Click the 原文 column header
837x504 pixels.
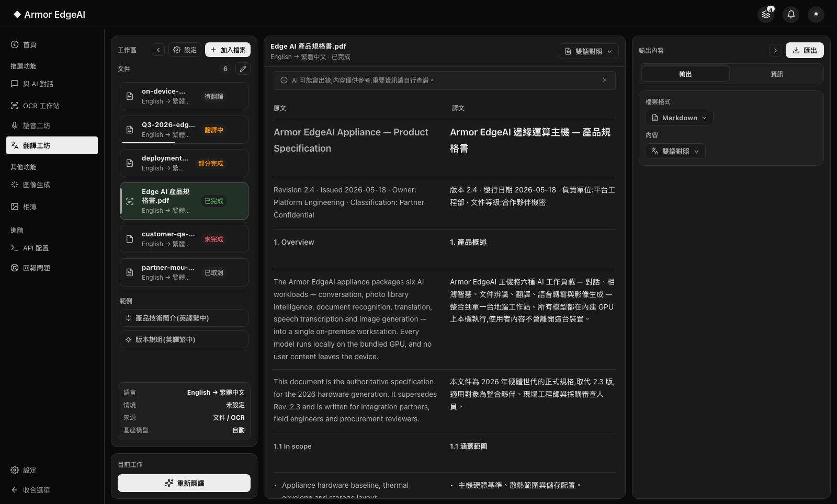280,108
